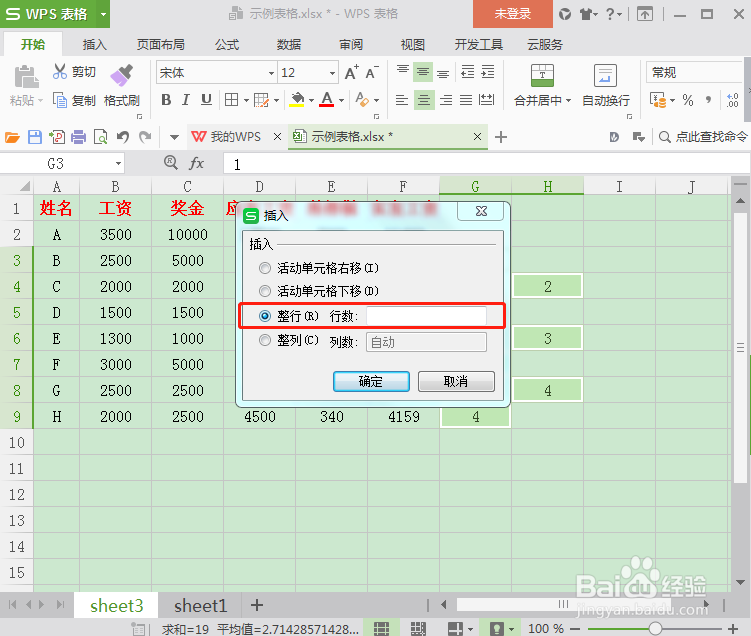The width and height of the screenshot is (751, 636).
Task: Click the 未登录 login button
Action: point(512,14)
